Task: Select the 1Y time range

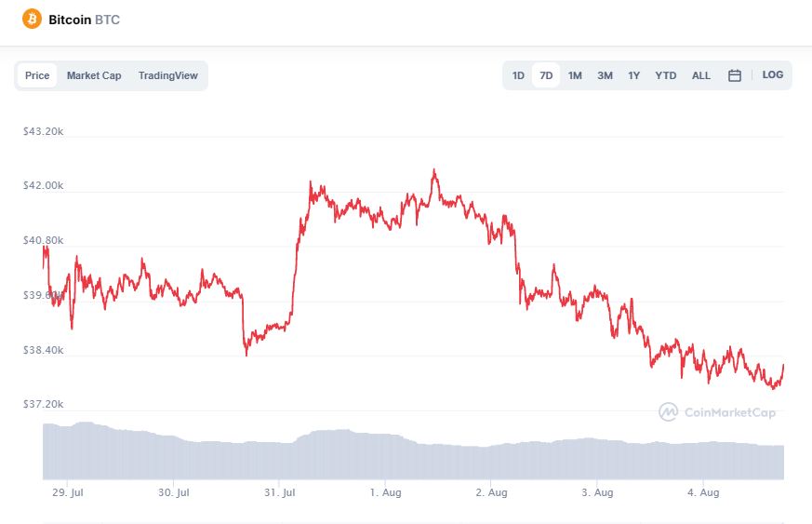Action: (x=633, y=75)
